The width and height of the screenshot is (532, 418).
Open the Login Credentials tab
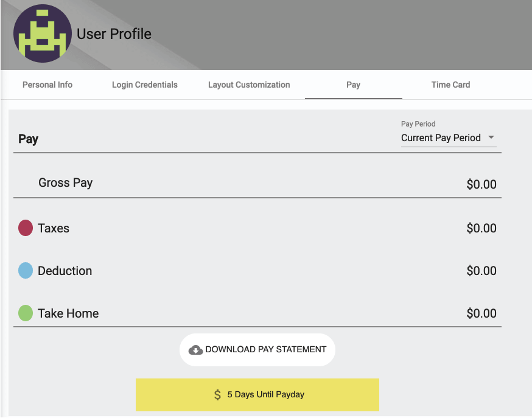pyautogui.click(x=144, y=85)
